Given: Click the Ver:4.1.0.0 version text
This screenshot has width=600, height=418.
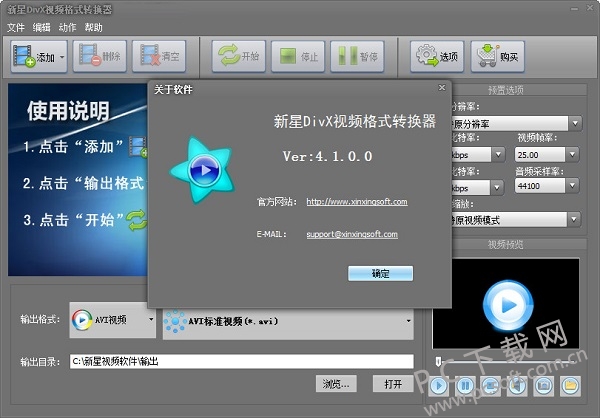Looking at the screenshot, I should pyautogui.click(x=328, y=156).
